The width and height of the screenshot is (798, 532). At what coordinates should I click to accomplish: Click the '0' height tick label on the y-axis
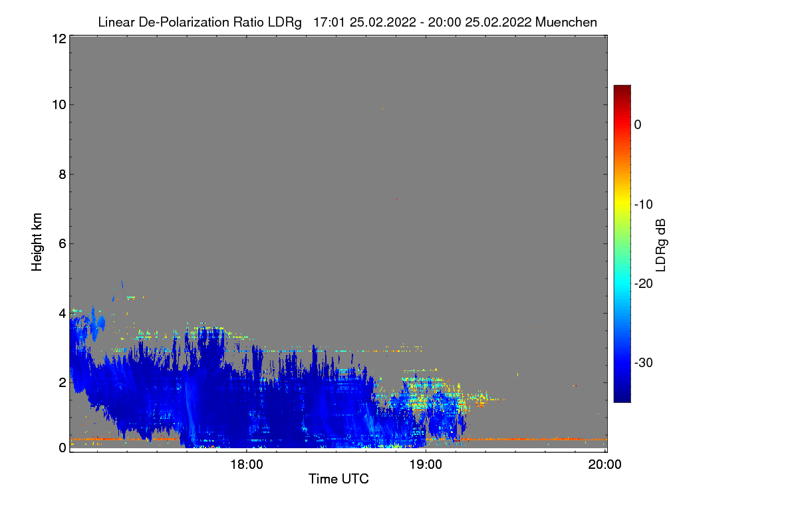click(x=61, y=448)
